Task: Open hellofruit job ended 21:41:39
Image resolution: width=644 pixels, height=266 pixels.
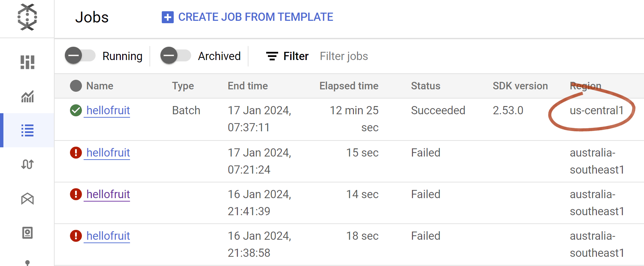Action: coord(108,194)
